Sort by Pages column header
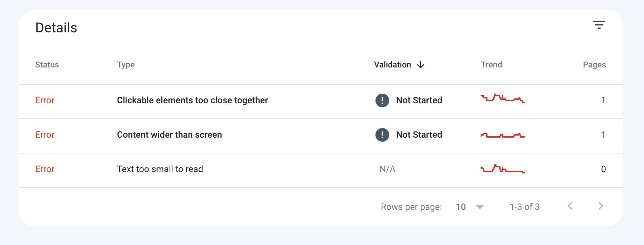Screen dimensions: 644x245 (x=594, y=65)
